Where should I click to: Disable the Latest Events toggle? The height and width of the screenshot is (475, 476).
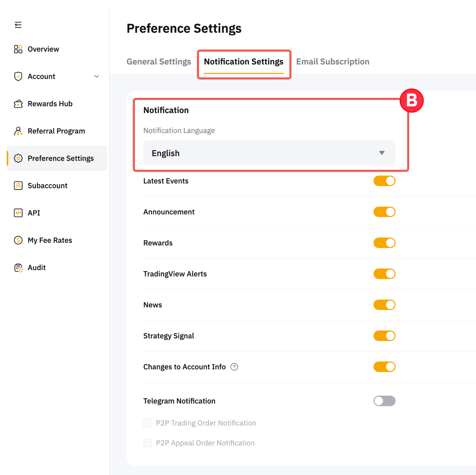[384, 181]
